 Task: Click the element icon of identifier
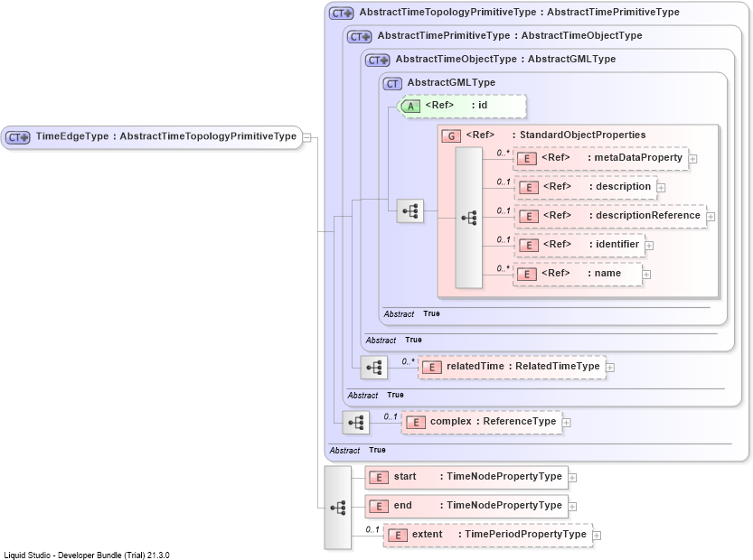pyautogui.click(x=529, y=245)
